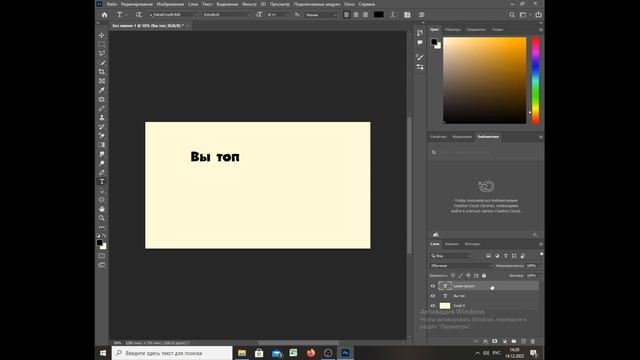Open Character and Paragraph panels toggle
Viewport: 640px width, 360px height.
click(407, 15)
